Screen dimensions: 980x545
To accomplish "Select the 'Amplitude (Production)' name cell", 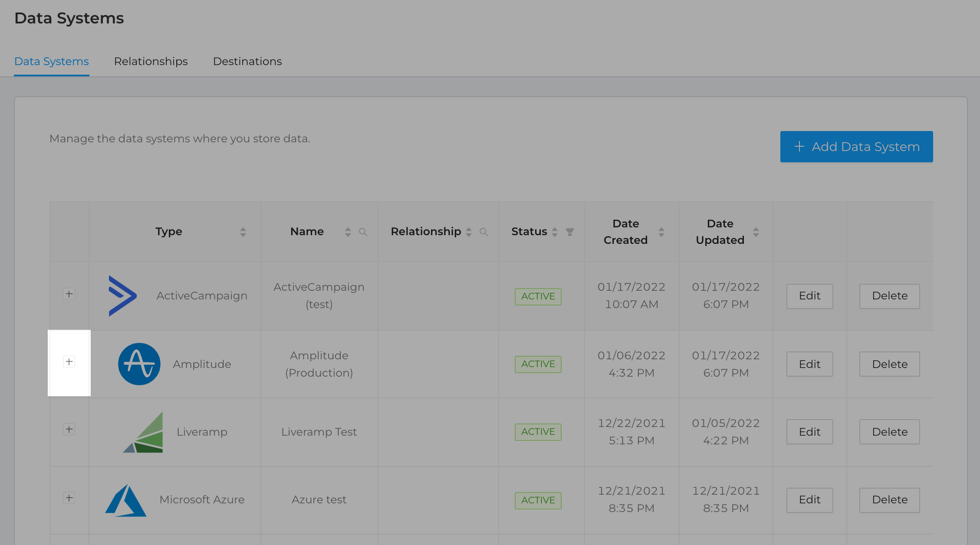I will pyautogui.click(x=319, y=364).
